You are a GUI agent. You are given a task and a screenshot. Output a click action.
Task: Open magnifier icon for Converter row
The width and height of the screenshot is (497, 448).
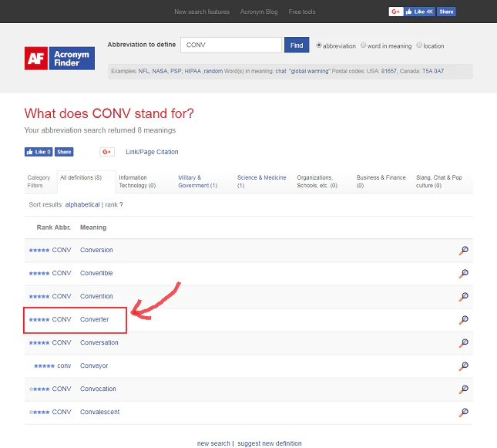point(463,320)
